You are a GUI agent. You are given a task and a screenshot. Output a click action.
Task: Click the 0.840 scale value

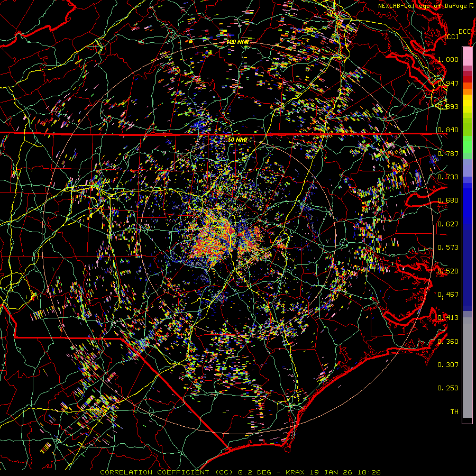(x=448, y=130)
